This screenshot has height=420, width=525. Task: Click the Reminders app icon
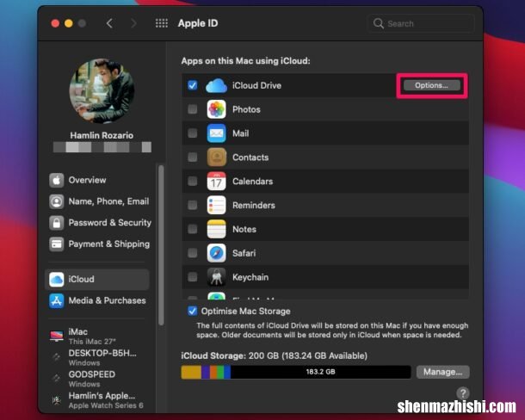click(216, 205)
